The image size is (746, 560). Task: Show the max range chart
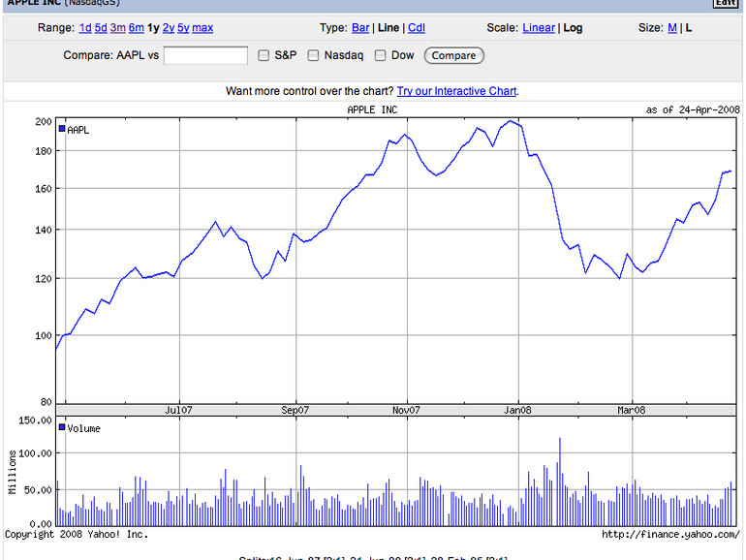(202, 28)
